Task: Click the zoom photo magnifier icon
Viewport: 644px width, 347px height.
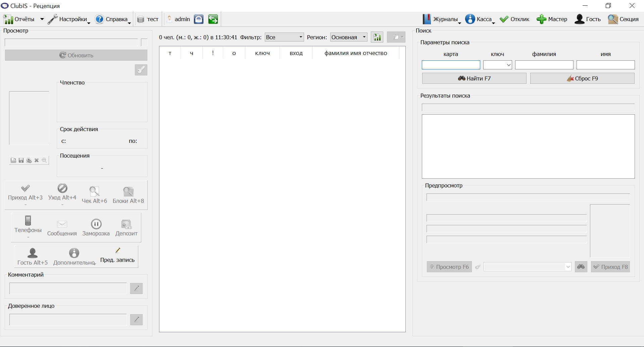Action: point(44,161)
